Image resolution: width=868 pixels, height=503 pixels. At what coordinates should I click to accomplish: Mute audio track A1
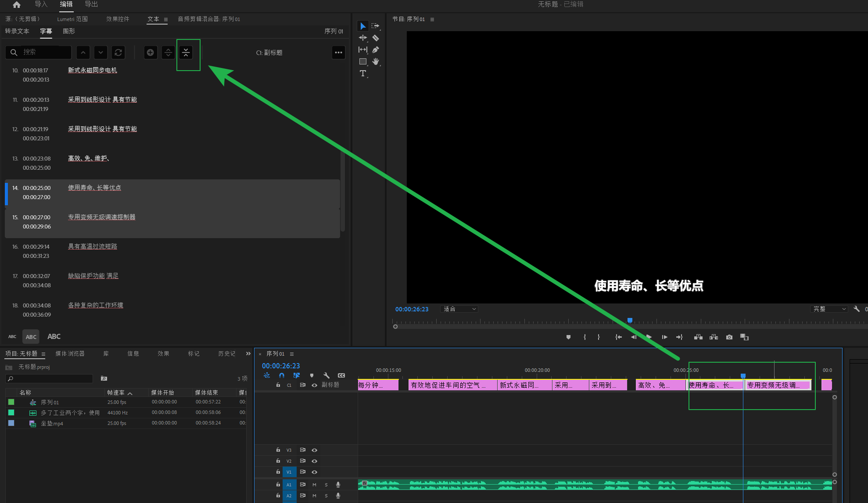point(314,485)
